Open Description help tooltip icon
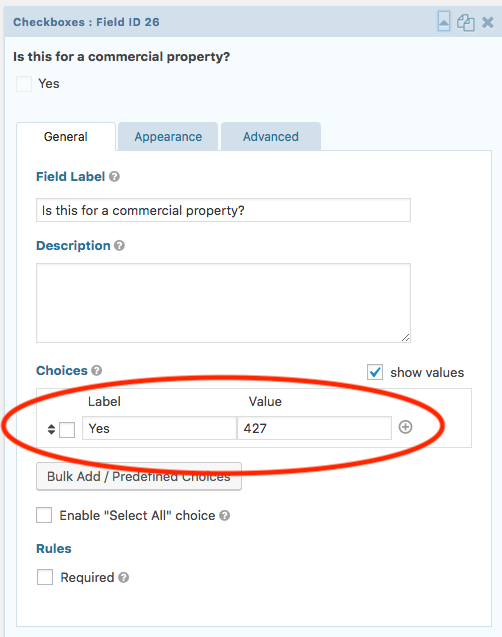The image size is (502, 637). click(119, 246)
